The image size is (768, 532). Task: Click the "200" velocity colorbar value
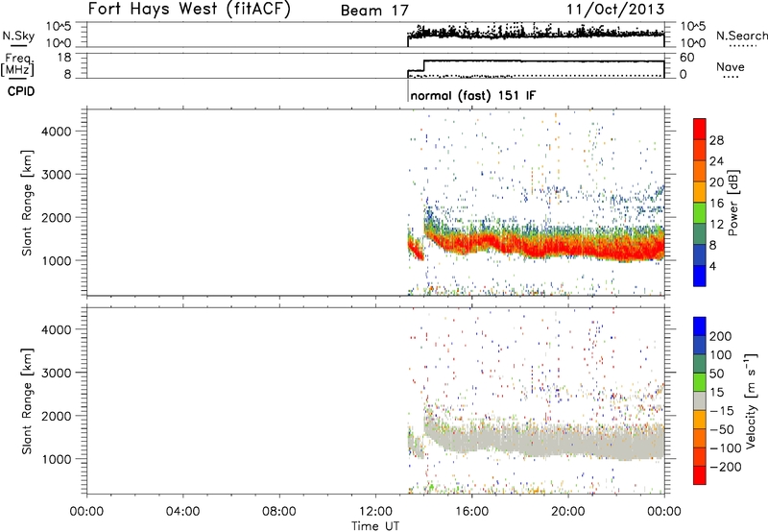coord(721,336)
